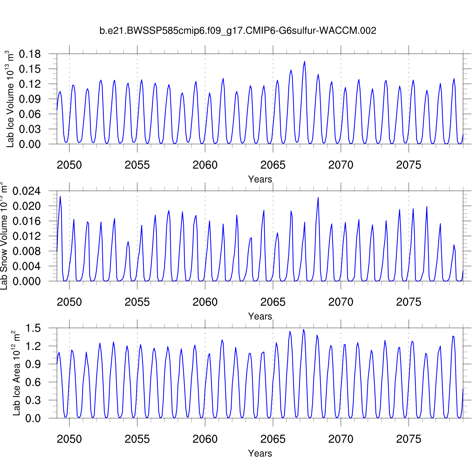The image size is (476, 476).
Task: Click the Years label below the ice volume plot
Action: pyautogui.click(x=260, y=179)
